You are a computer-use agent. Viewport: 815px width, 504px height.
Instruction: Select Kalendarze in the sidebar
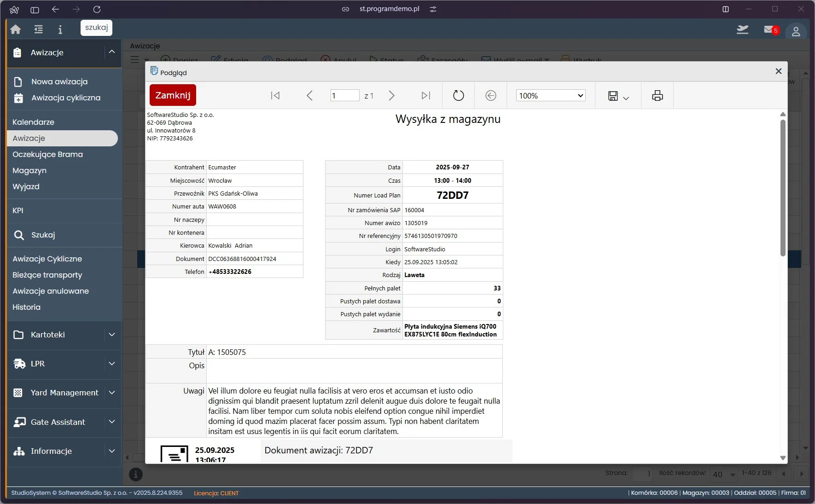[33, 122]
